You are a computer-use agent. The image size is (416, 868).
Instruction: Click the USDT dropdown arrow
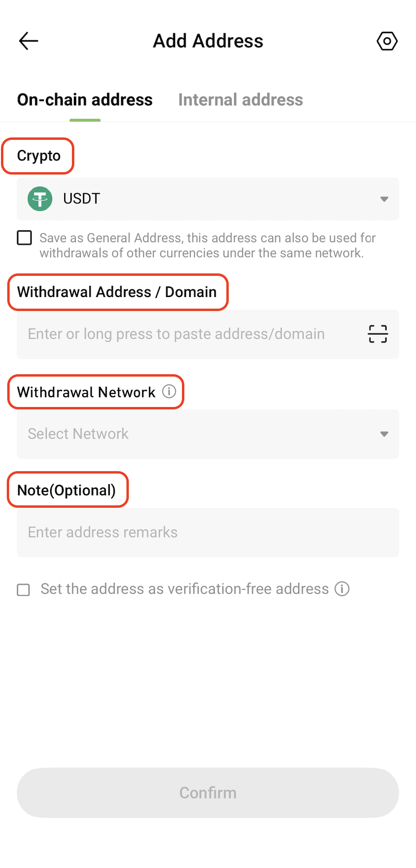click(384, 199)
